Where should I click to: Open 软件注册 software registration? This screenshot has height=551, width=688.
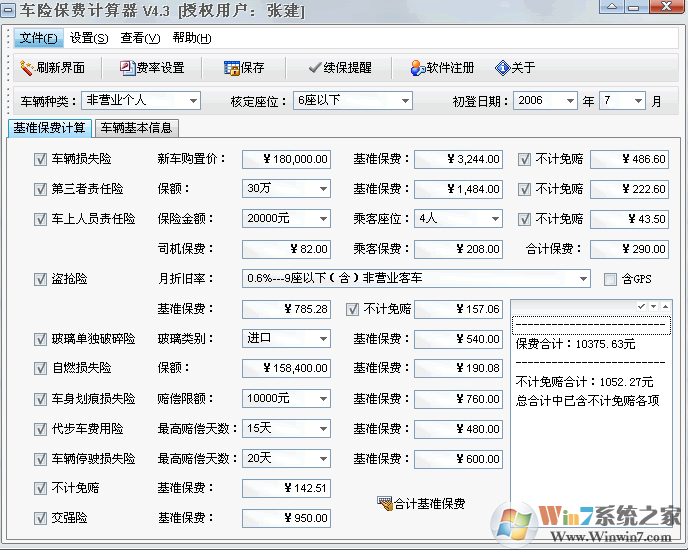tap(418, 68)
